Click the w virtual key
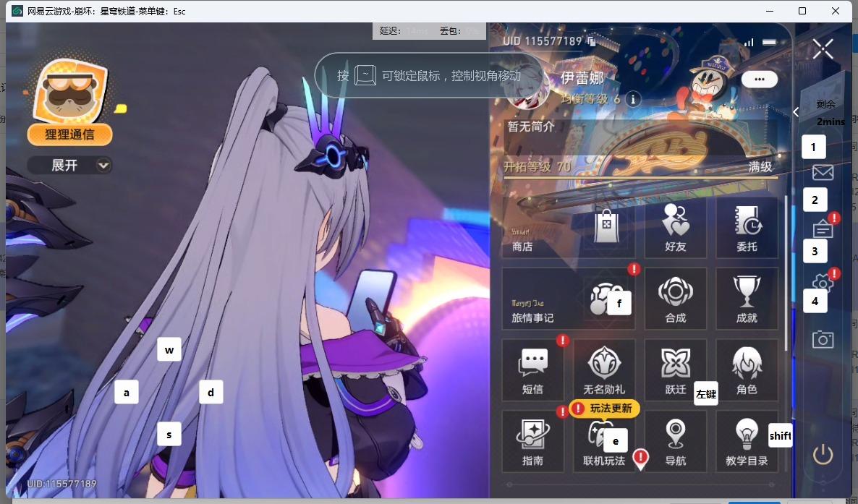 click(x=169, y=350)
